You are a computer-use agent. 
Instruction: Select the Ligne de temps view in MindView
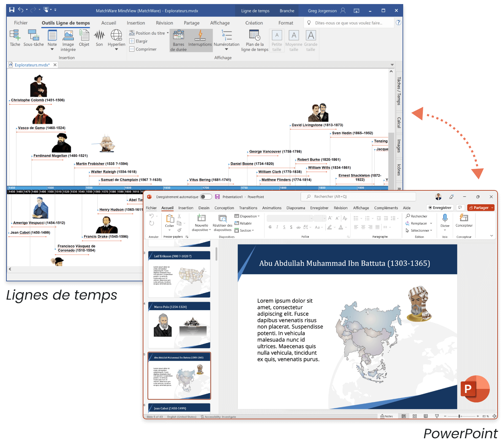pos(255,11)
